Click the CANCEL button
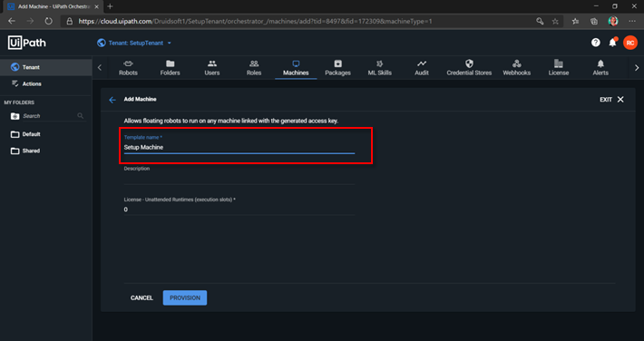This screenshot has height=341, width=644. coord(141,297)
